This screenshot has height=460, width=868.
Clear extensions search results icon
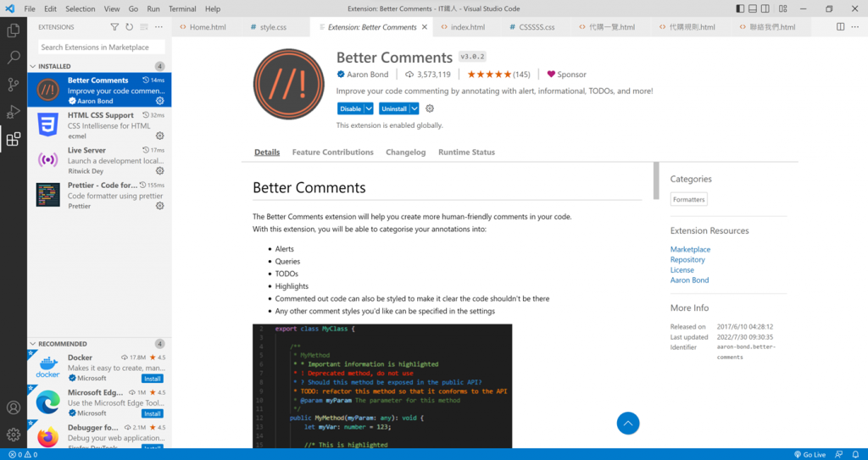click(x=144, y=27)
